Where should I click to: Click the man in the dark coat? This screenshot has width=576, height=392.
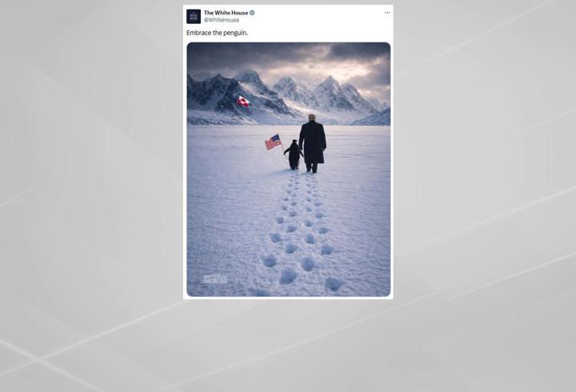(312, 143)
